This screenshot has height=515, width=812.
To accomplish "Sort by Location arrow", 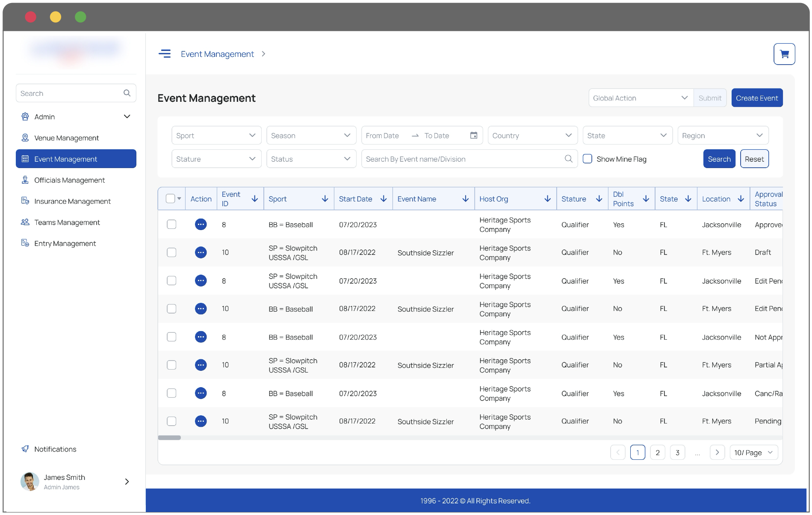I will [741, 198].
